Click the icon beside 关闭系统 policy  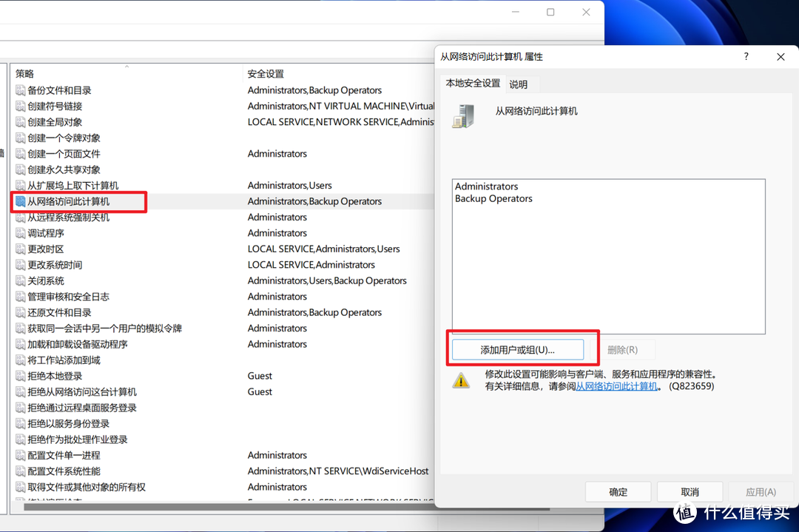pyautogui.click(x=20, y=281)
